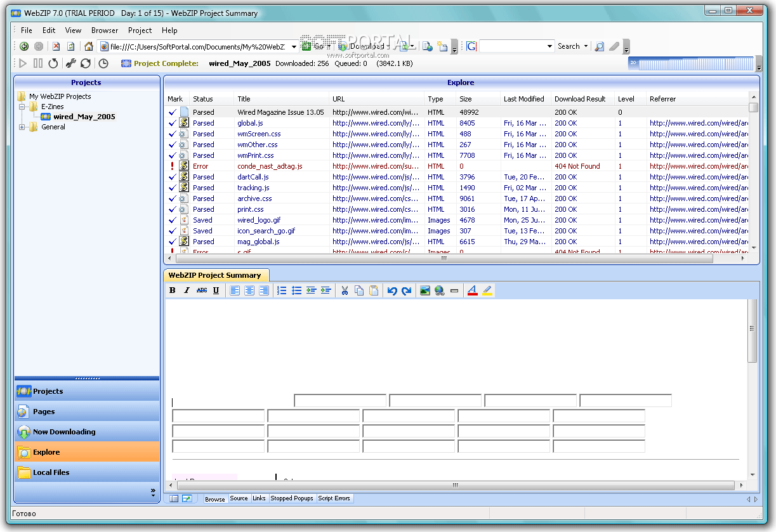Image resolution: width=776 pixels, height=532 pixels.
Task: Open the File menu
Action: (x=27, y=30)
